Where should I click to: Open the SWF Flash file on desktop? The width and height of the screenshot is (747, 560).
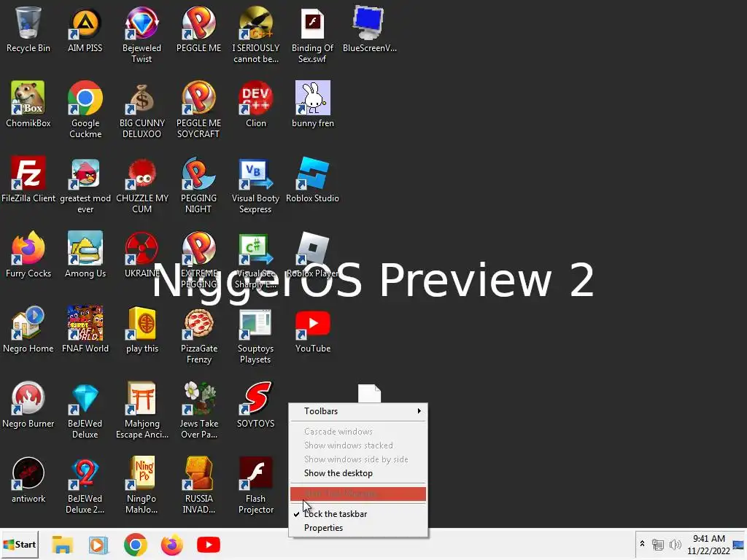tap(312, 34)
